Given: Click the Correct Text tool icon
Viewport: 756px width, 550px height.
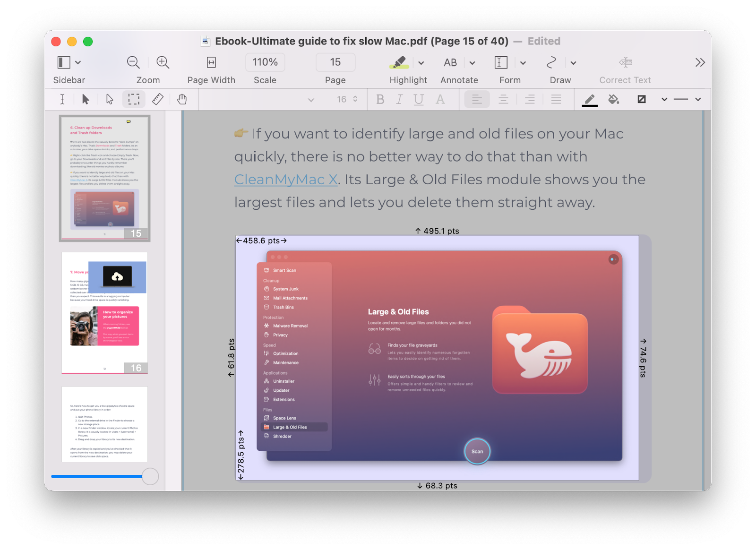Looking at the screenshot, I should point(626,62).
